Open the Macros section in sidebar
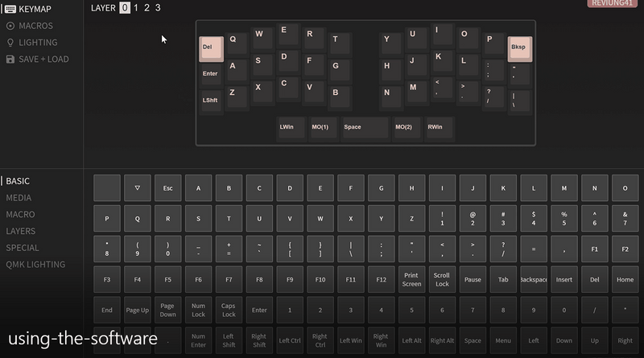Viewport: 644px width, 358px height. coord(30,26)
